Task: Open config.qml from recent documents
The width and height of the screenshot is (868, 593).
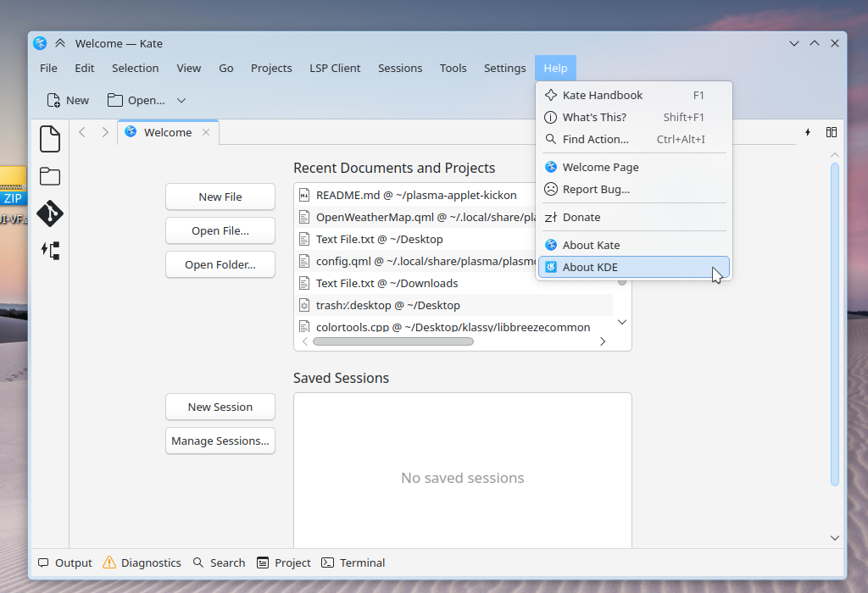Action: [x=415, y=262]
